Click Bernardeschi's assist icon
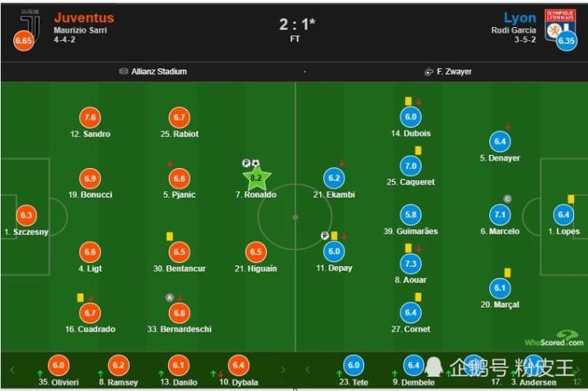The width and height of the screenshot is (588, 391). [169, 298]
